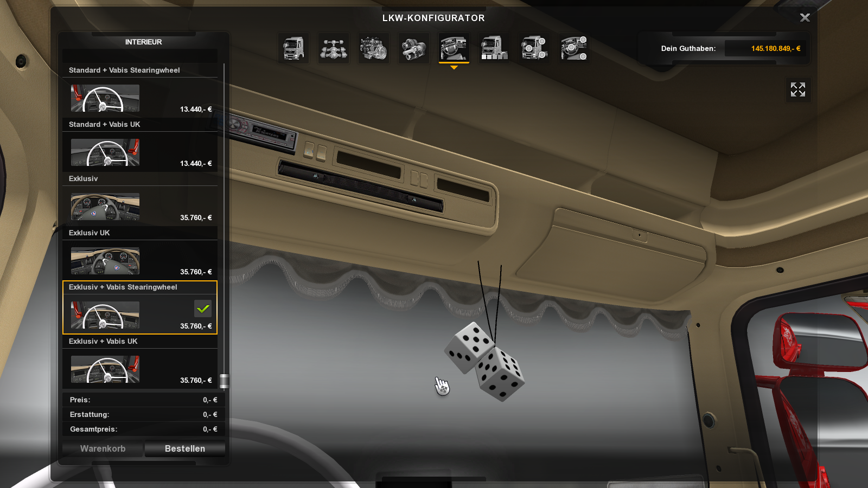Image resolution: width=868 pixels, height=488 pixels.
Task: Click the 'Preis:' row label
Action: [x=80, y=400]
